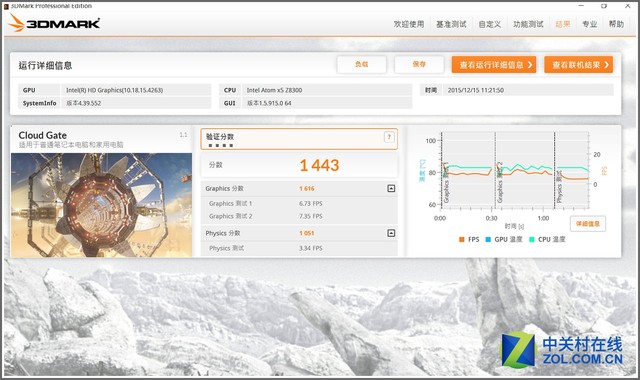Click the 运行详细信息 heading
Screen dimensions: 640x380
[x=45, y=65]
